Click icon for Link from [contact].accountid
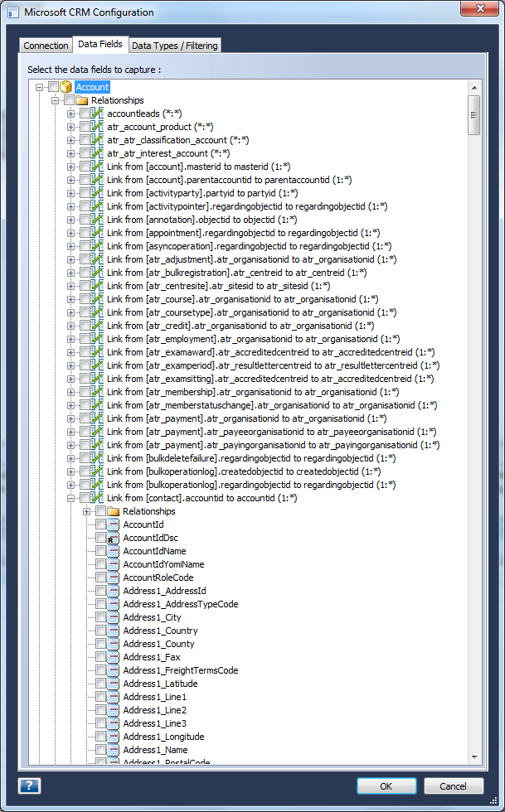Viewport: 505px width, 812px height. click(x=98, y=498)
